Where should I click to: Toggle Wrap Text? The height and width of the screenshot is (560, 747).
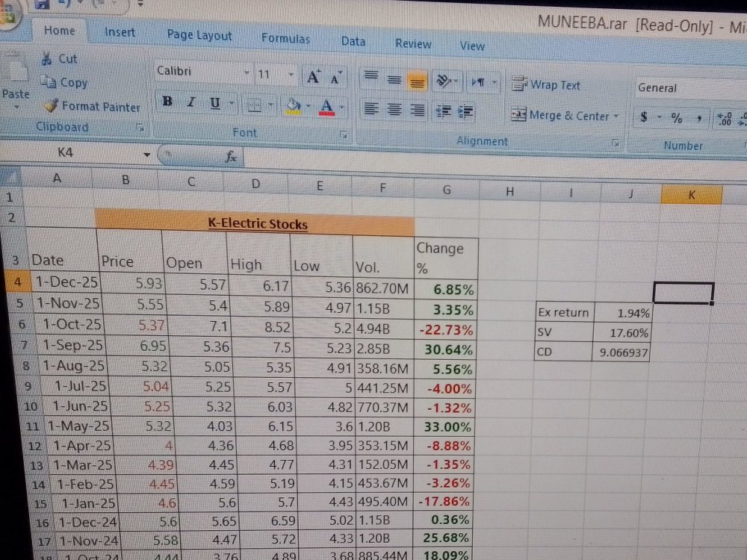tap(546, 85)
